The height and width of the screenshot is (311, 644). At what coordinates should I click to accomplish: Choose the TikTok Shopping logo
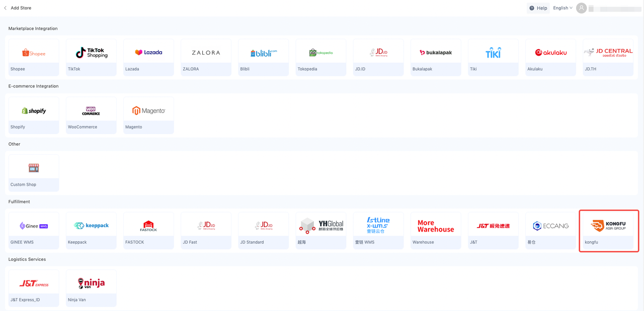point(91,52)
